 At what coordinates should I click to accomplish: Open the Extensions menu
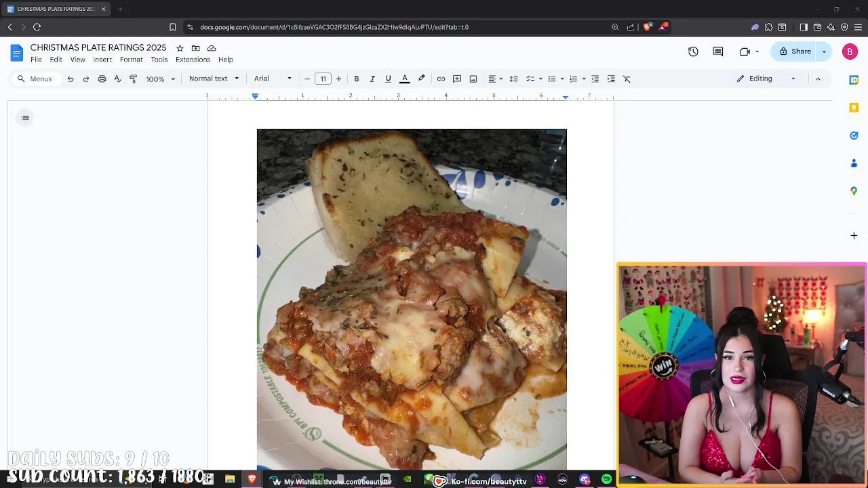193,60
